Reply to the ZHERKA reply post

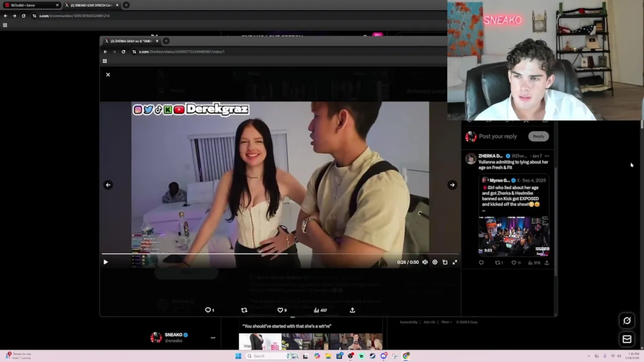click(x=481, y=262)
